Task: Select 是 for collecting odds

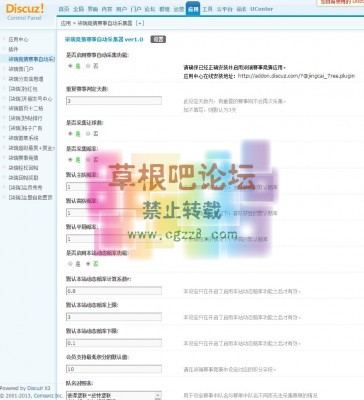Action: coord(70,160)
